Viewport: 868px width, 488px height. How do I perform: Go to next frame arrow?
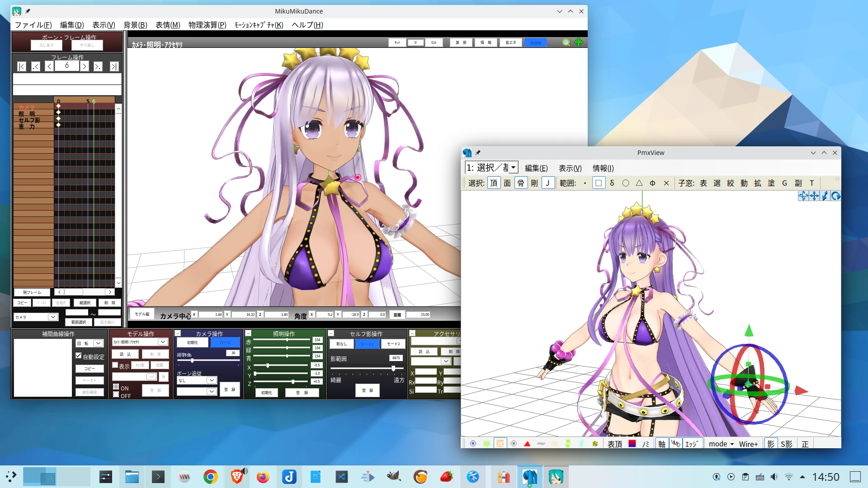pyautogui.click(x=85, y=67)
